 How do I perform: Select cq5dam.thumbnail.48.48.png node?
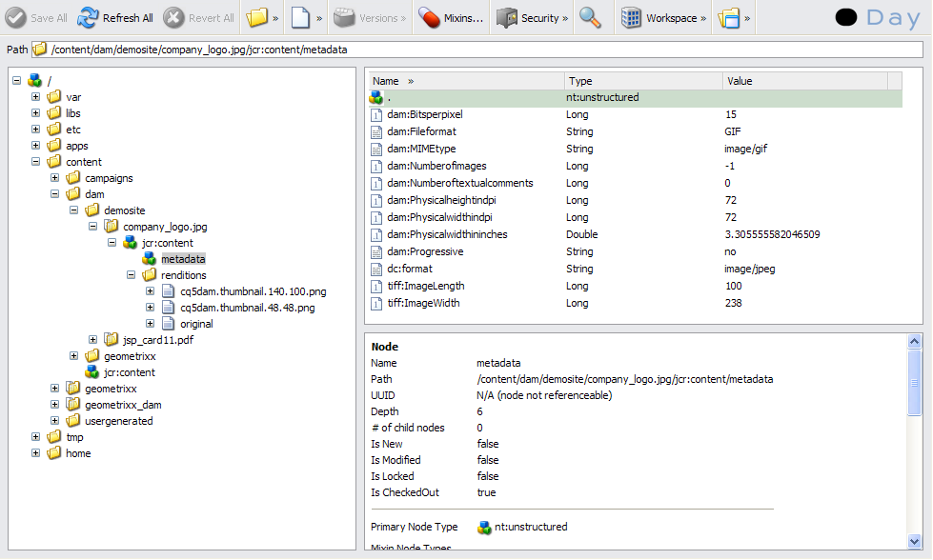tap(248, 308)
